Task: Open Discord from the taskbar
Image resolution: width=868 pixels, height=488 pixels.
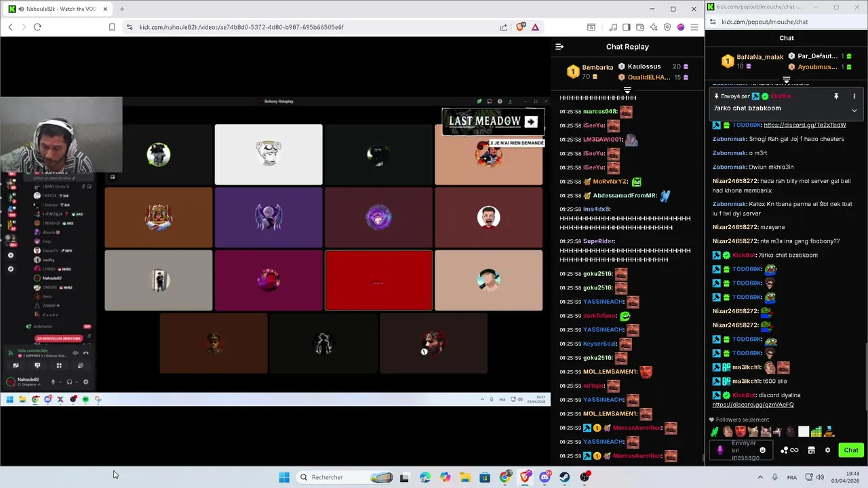Action: (x=545, y=477)
